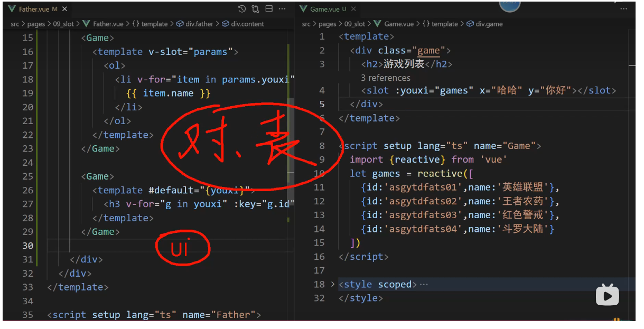
Task: Open template breadcrumb in Game.vue path
Action: [x=440, y=24]
